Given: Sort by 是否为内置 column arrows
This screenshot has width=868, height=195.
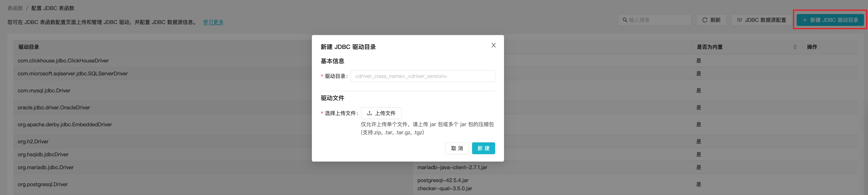Looking at the screenshot, I should tap(795, 47).
